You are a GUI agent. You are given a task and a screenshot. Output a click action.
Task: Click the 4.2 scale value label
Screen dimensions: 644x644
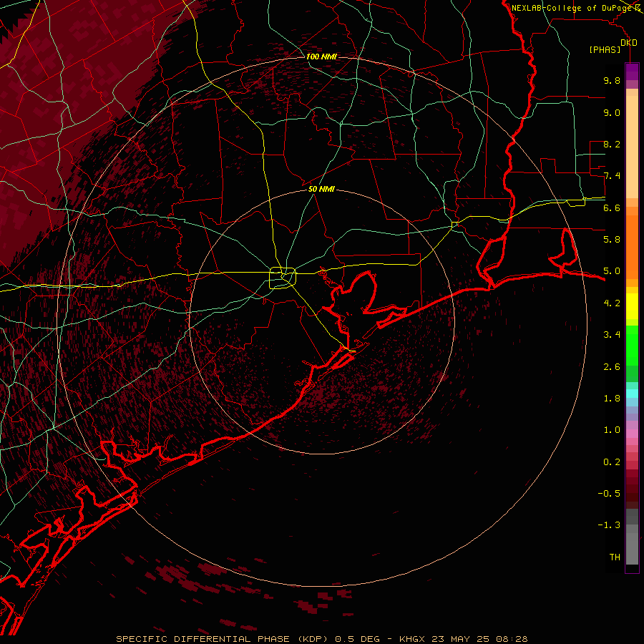(x=612, y=303)
